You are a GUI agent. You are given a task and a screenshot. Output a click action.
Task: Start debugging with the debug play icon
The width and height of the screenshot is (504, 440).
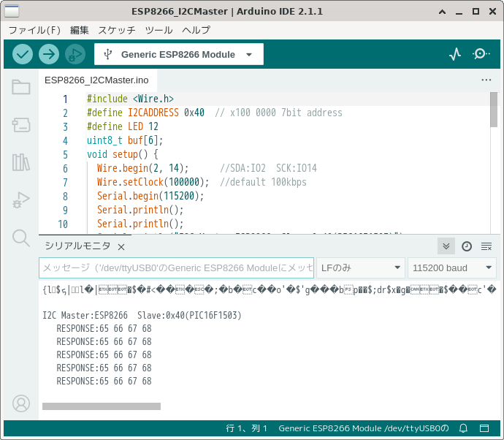pos(75,54)
